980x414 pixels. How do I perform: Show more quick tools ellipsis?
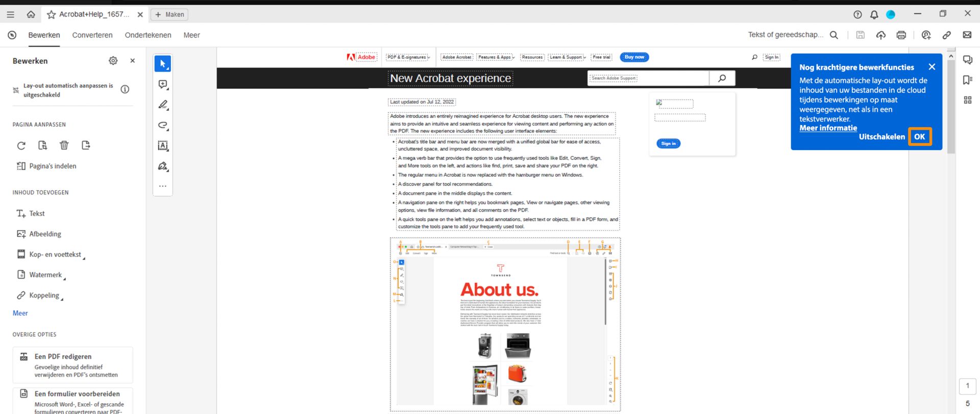(163, 186)
